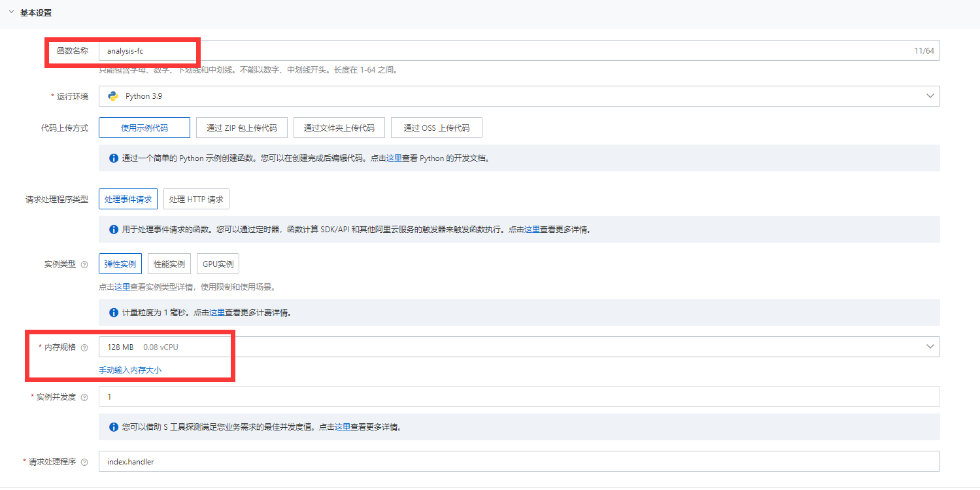Click info icon beside Python 示例 notice
The image size is (980, 490).
tap(114, 158)
